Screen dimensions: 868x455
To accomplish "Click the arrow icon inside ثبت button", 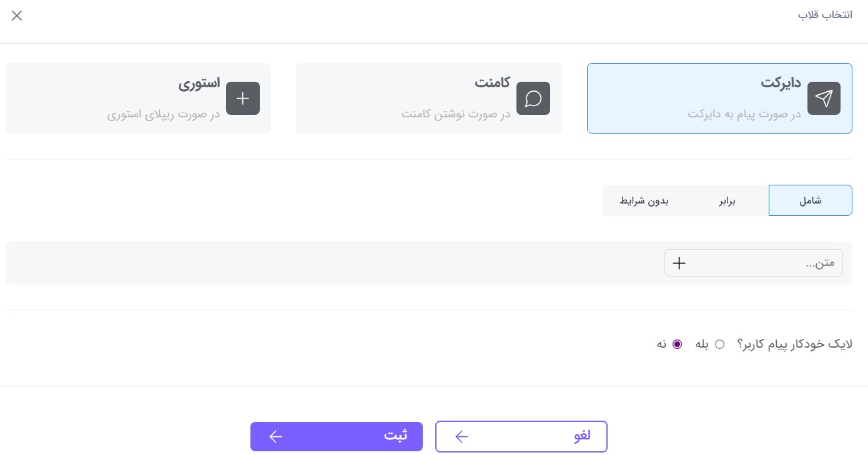I will pos(276,436).
